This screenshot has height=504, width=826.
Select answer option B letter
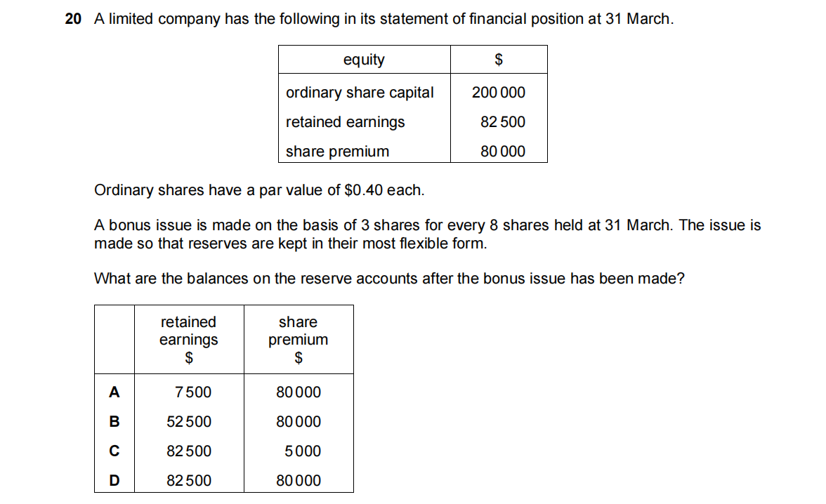pos(114,422)
